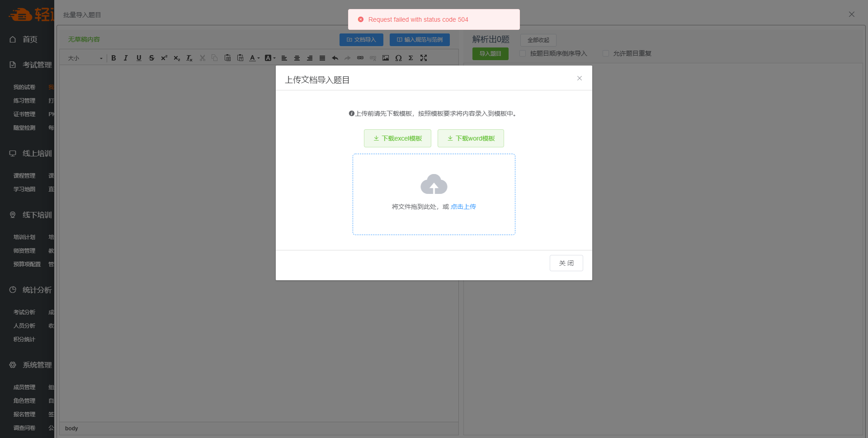Screen dimensions: 868x438
Task: Click the 点击上传 link
Action: (463, 207)
